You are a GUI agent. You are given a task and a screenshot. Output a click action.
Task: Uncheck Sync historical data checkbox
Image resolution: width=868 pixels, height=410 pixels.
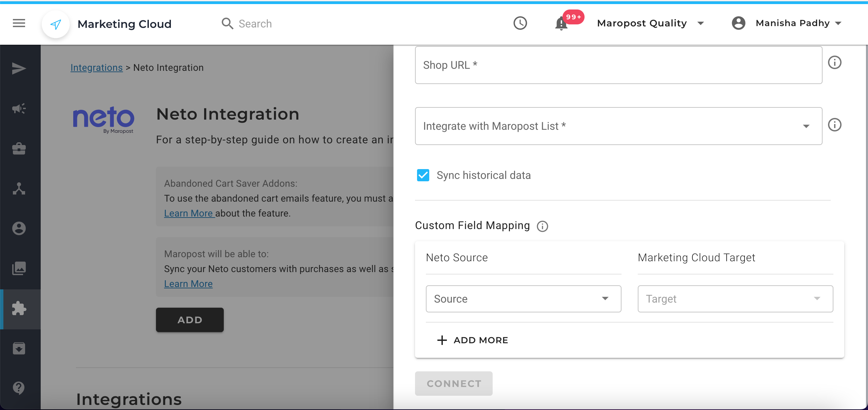(423, 175)
